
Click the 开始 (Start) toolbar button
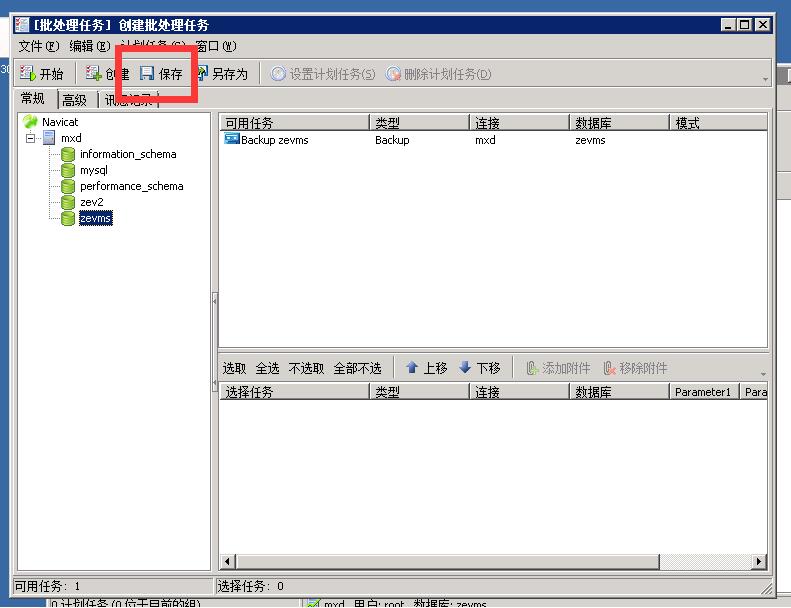tap(41, 74)
